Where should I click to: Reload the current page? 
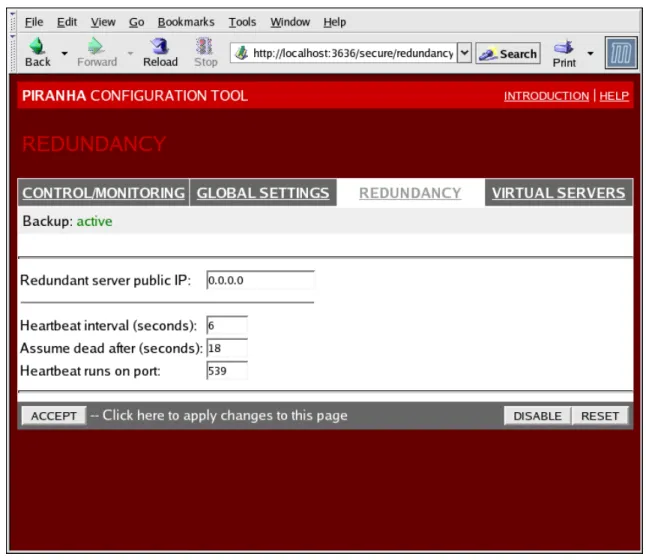pos(160,52)
